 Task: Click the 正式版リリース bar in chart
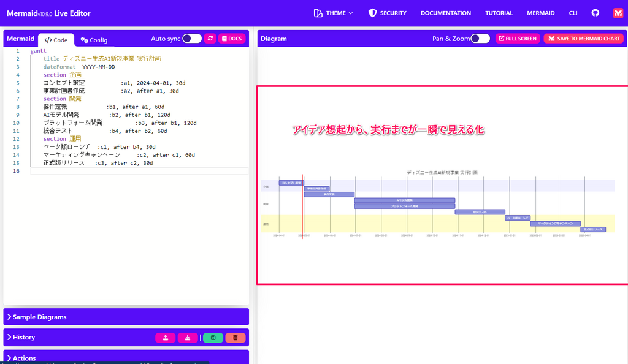[593, 230]
